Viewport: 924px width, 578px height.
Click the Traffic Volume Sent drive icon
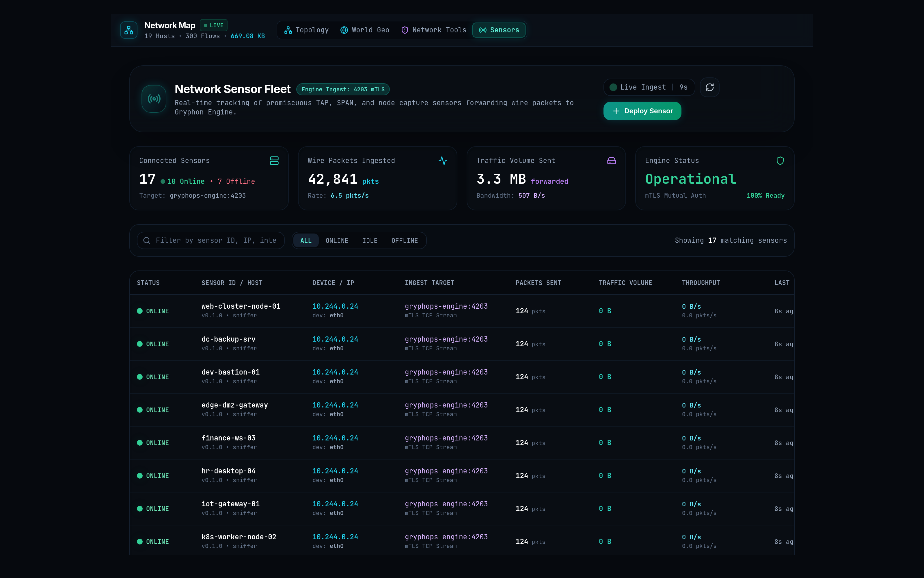(611, 161)
